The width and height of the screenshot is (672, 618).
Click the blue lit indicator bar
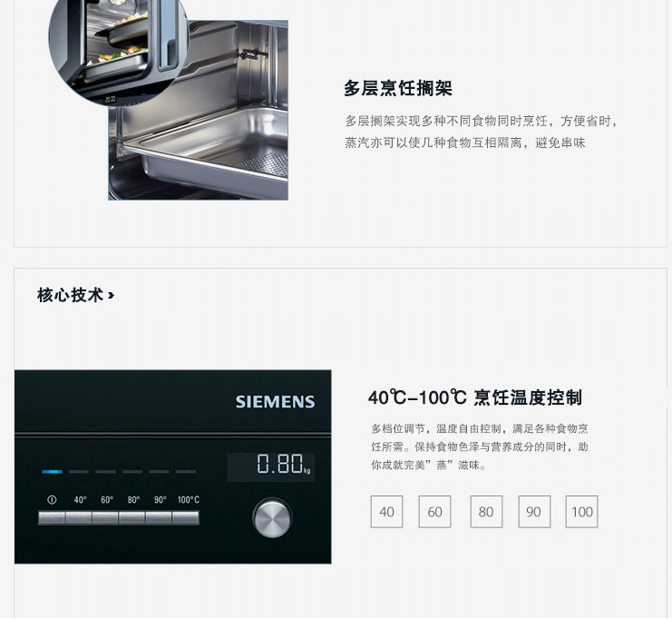coord(53,472)
